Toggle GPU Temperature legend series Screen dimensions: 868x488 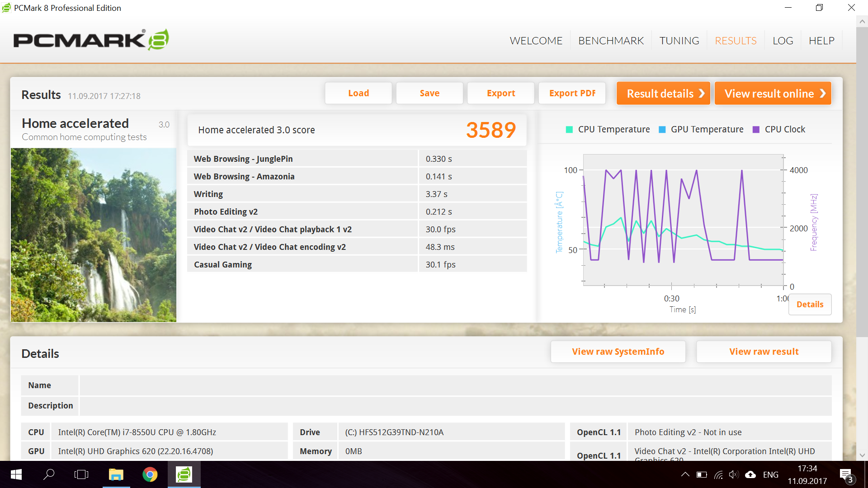click(x=701, y=130)
